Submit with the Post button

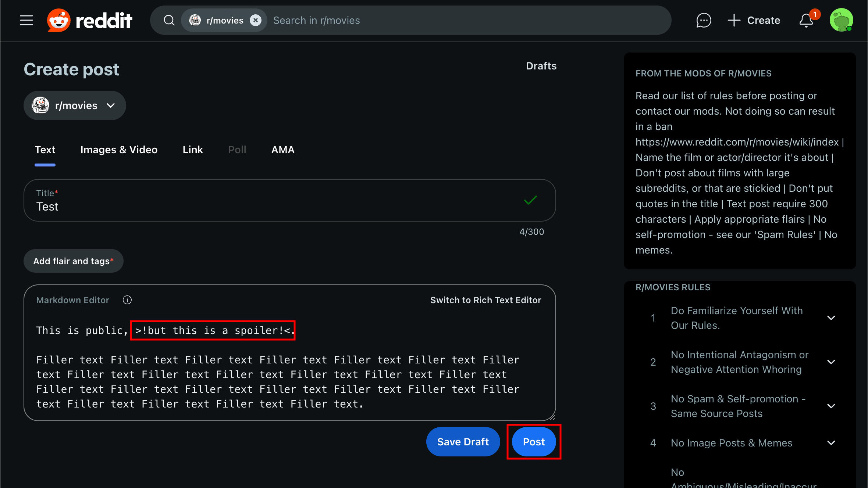click(x=534, y=442)
